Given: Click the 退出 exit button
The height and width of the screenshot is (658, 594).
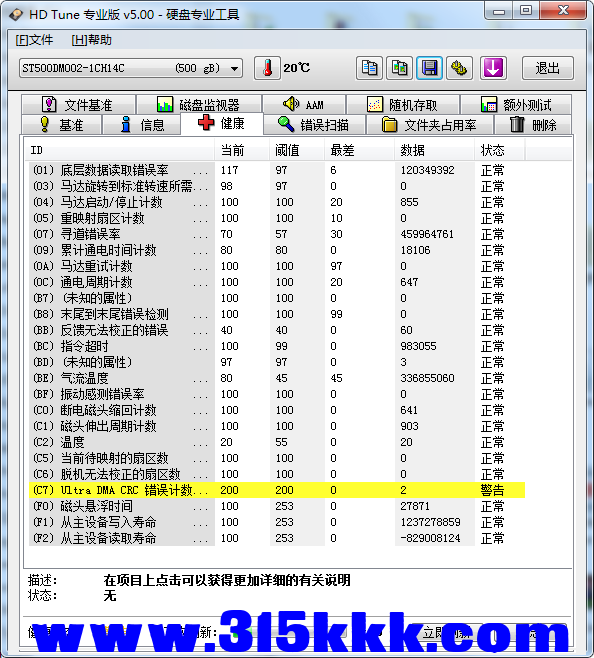Looking at the screenshot, I should [x=547, y=68].
